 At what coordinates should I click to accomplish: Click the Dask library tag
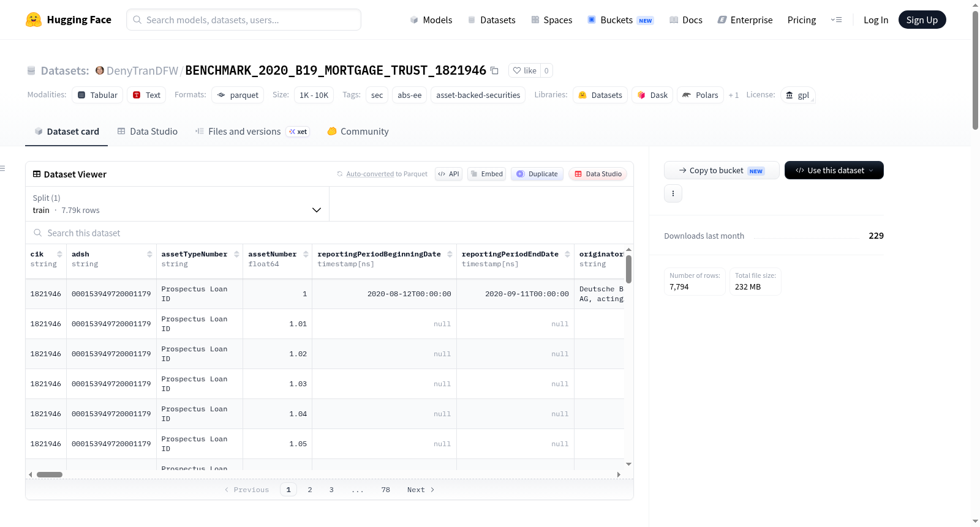pos(652,95)
